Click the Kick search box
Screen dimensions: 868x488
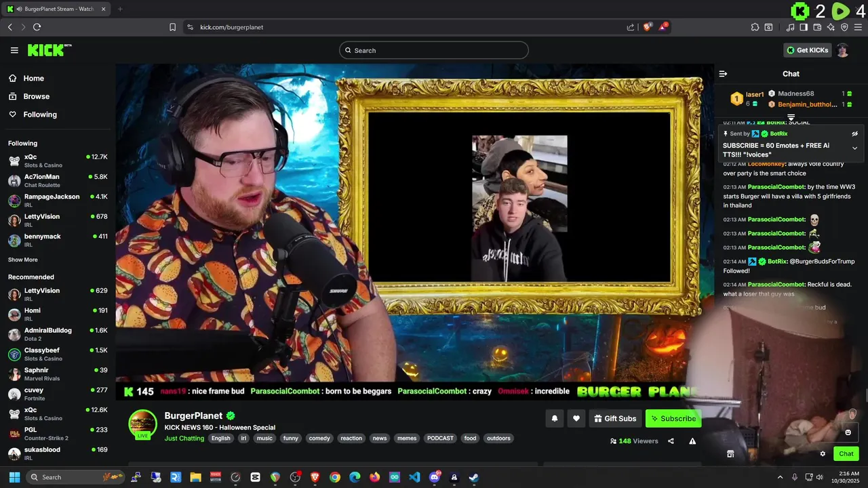(434, 50)
